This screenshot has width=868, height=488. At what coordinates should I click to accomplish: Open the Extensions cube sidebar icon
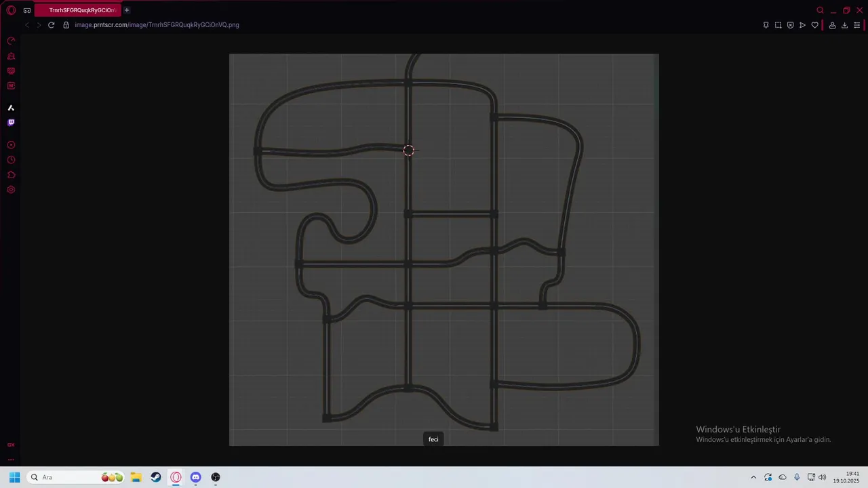coord(11,175)
